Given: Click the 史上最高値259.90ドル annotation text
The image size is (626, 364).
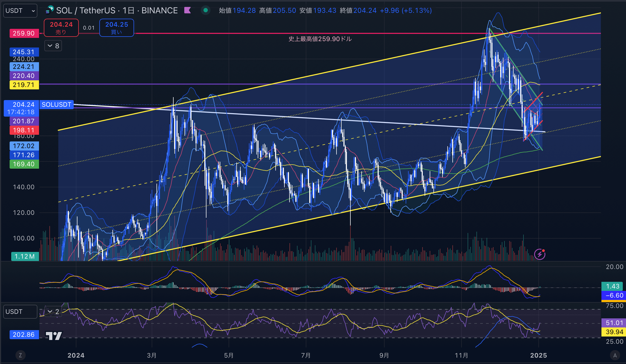Looking at the screenshot, I should point(320,39).
